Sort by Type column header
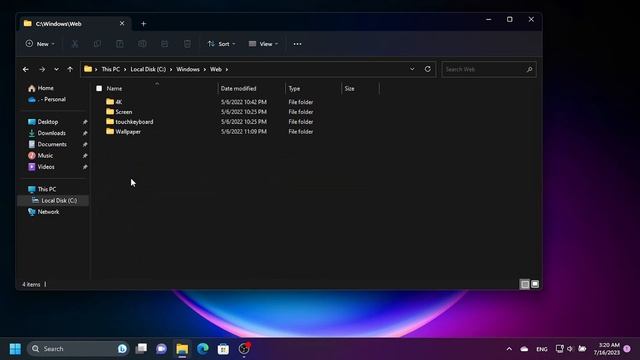This screenshot has width=640, height=360. (x=294, y=89)
